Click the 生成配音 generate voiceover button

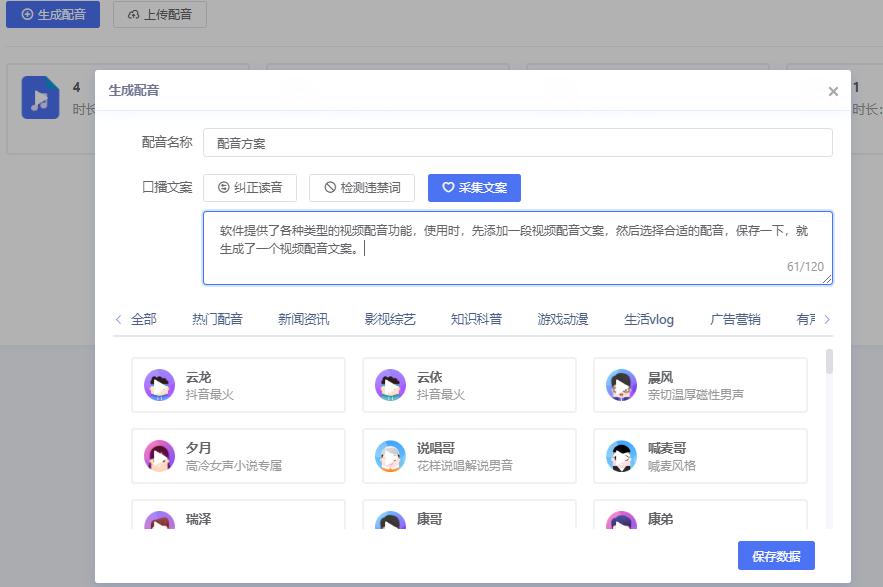pyautogui.click(x=52, y=14)
